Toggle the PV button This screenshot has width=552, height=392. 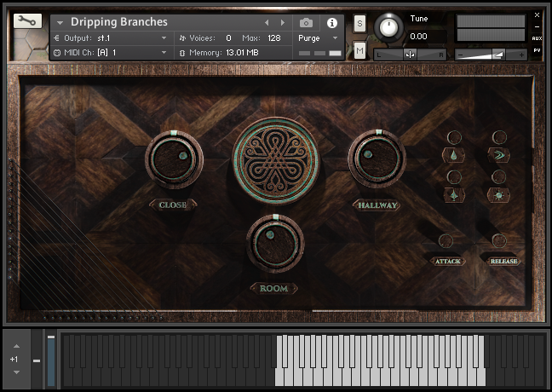point(537,50)
